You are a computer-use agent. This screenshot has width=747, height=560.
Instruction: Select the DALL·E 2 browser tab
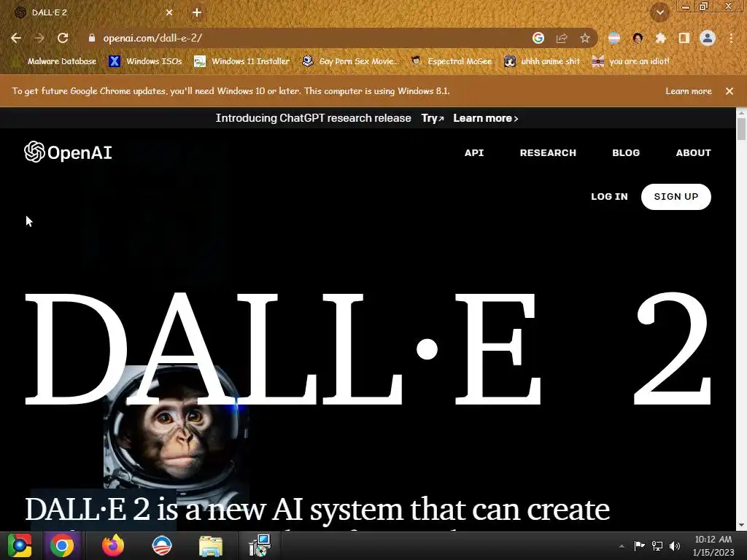(93, 12)
